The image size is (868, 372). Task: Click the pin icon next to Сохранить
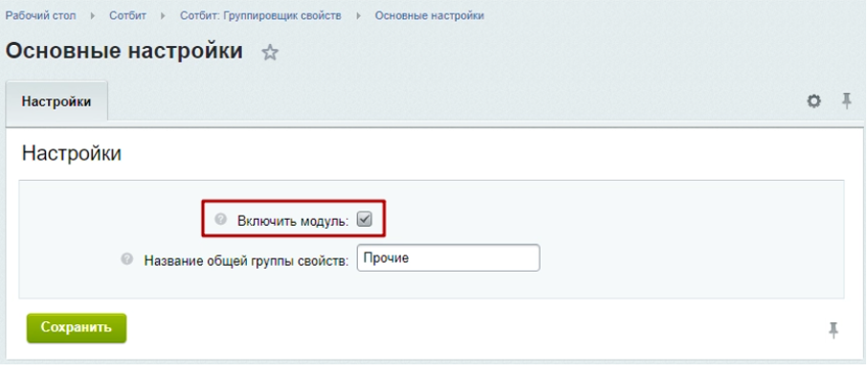(834, 330)
